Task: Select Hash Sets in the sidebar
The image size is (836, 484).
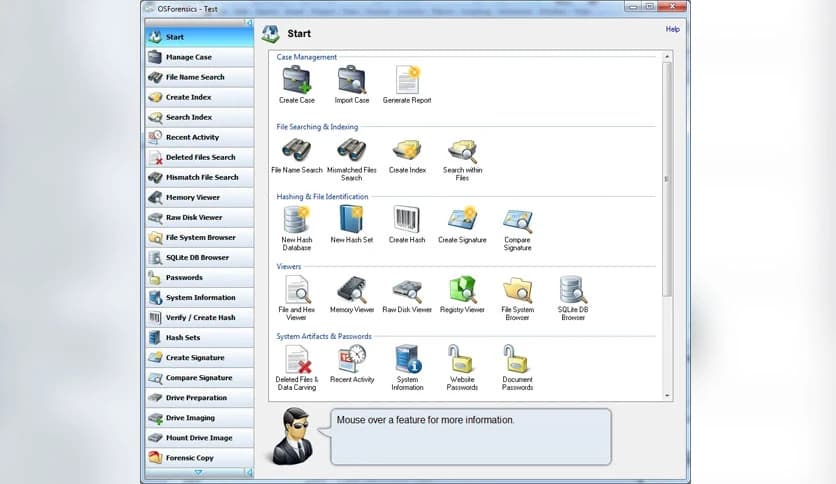Action: coord(199,337)
